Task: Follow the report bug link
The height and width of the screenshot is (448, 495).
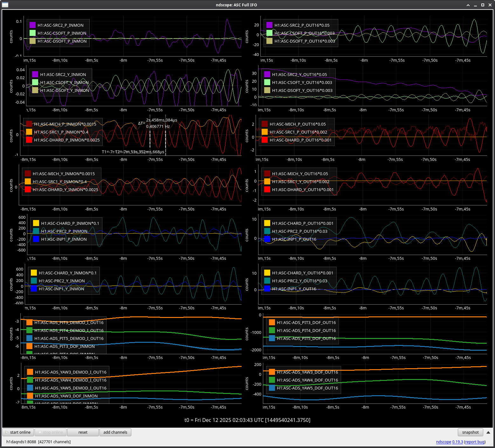Action: 475,442
